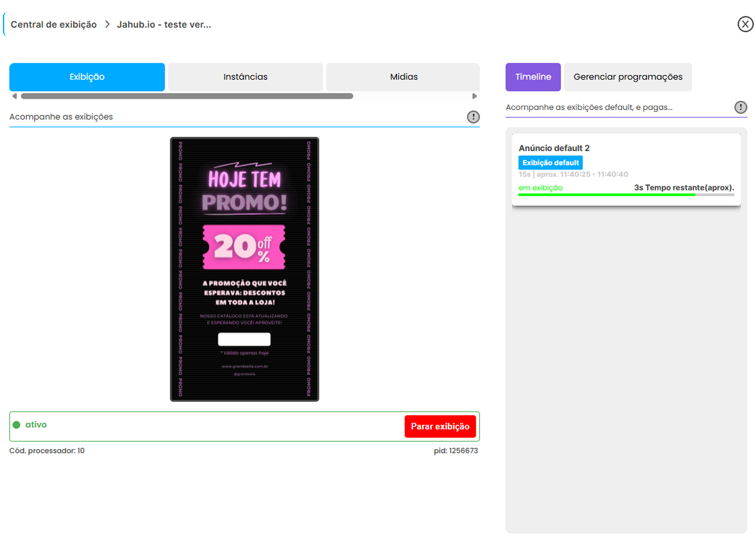
Task: Show the Timeline tab
Action: 533,77
